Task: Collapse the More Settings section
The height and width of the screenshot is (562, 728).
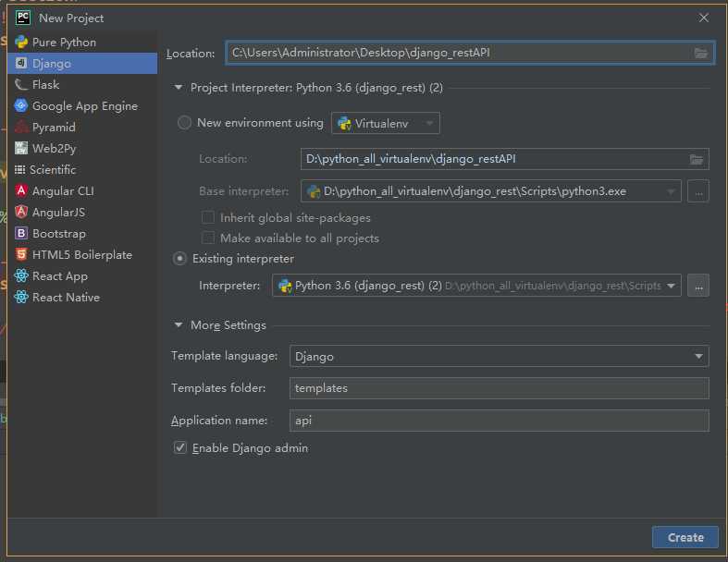Action: [179, 324]
